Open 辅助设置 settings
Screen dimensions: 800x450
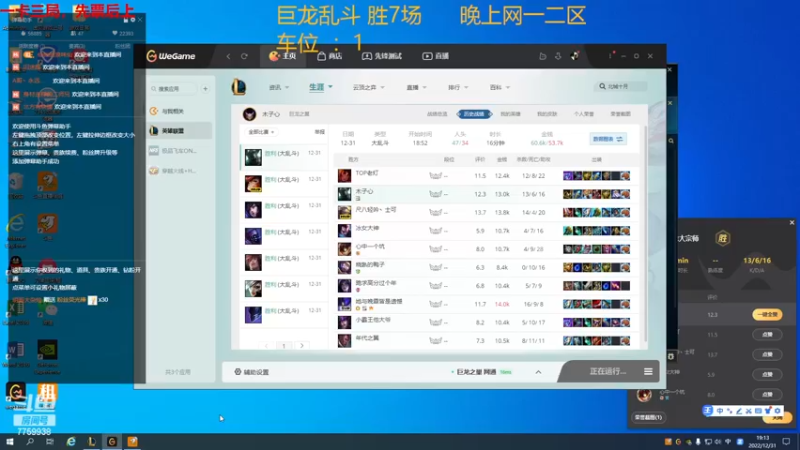(x=252, y=372)
